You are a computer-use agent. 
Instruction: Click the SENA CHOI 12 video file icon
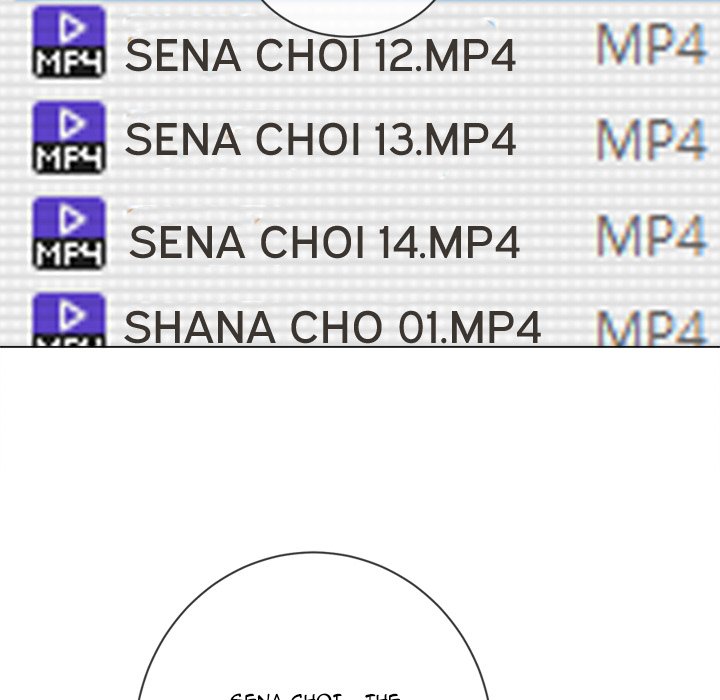[x=68, y=41]
